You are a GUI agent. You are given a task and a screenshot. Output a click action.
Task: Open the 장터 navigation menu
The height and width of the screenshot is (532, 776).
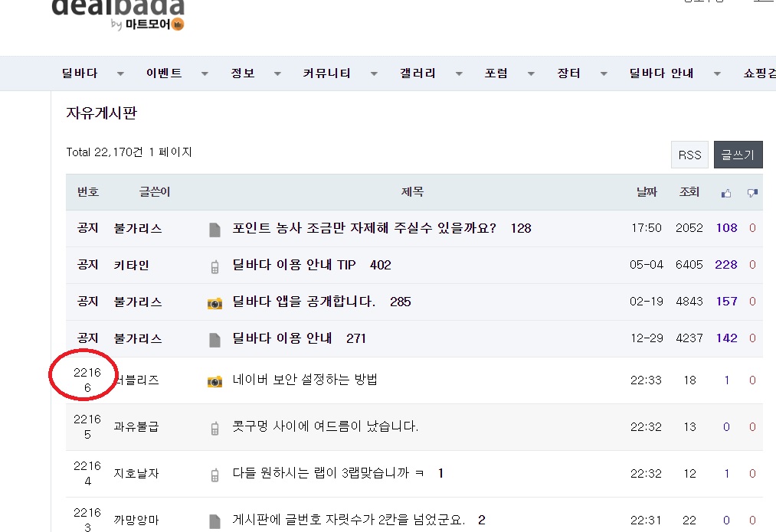568,73
